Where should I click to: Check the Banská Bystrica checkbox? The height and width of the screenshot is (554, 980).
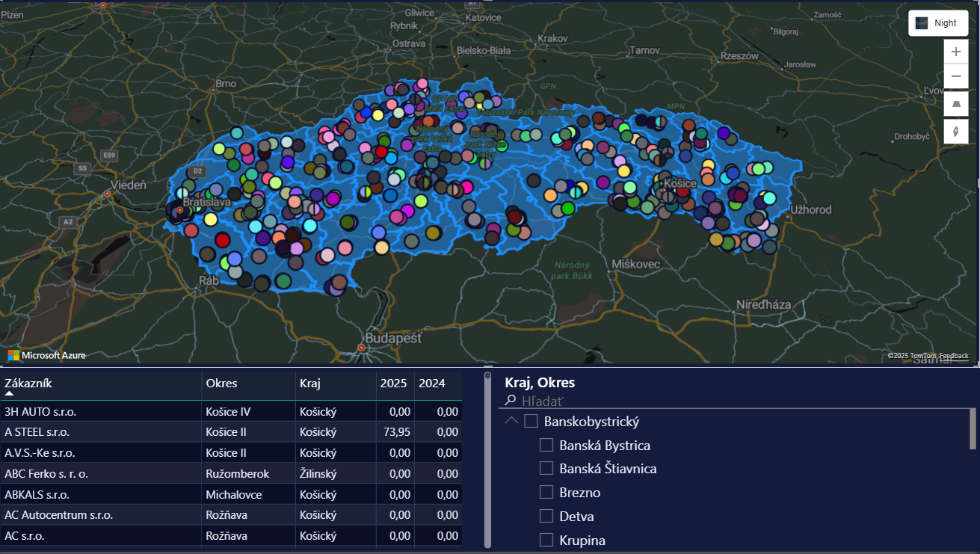pyautogui.click(x=546, y=446)
